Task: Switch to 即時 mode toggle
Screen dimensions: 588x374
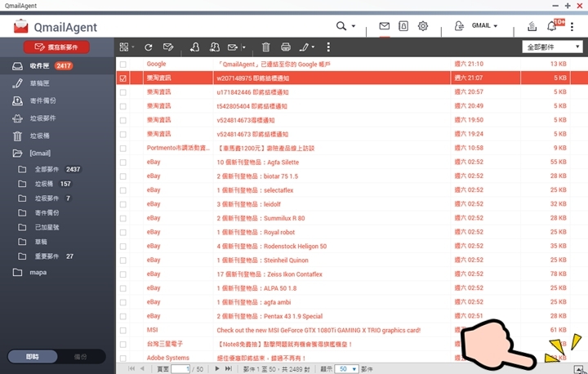Action: pos(33,356)
